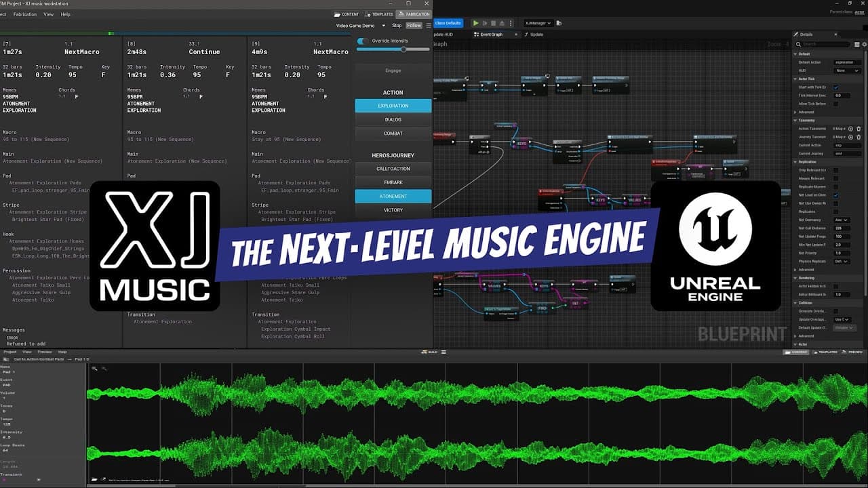Delete Action Taxonomy map entries
The image size is (868, 488).
click(859, 129)
